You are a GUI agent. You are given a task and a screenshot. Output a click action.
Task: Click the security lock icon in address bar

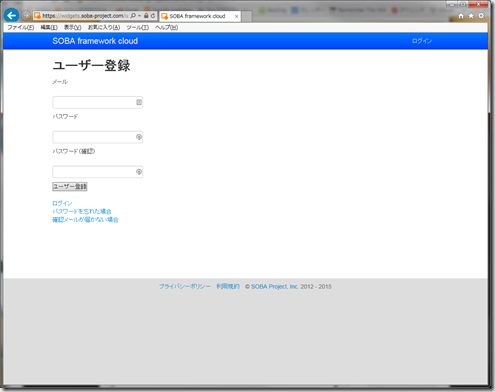pos(146,16)
